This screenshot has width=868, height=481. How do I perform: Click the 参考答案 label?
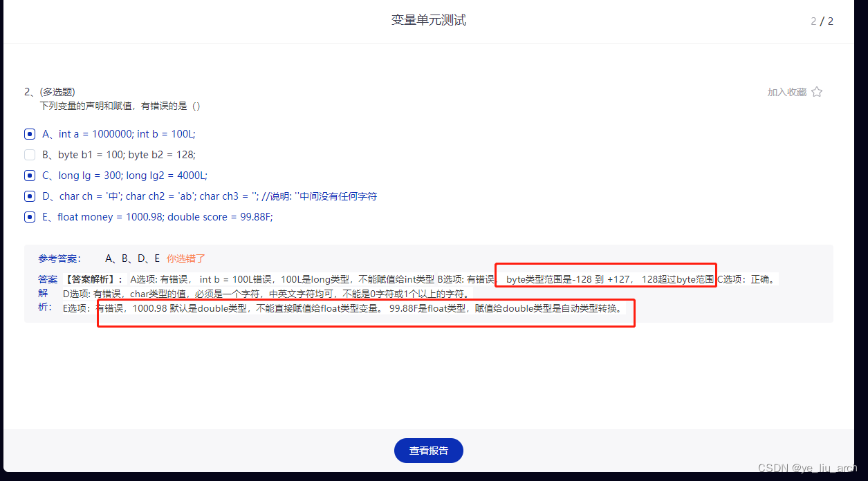pyautogui.click(x=59, y=258)
